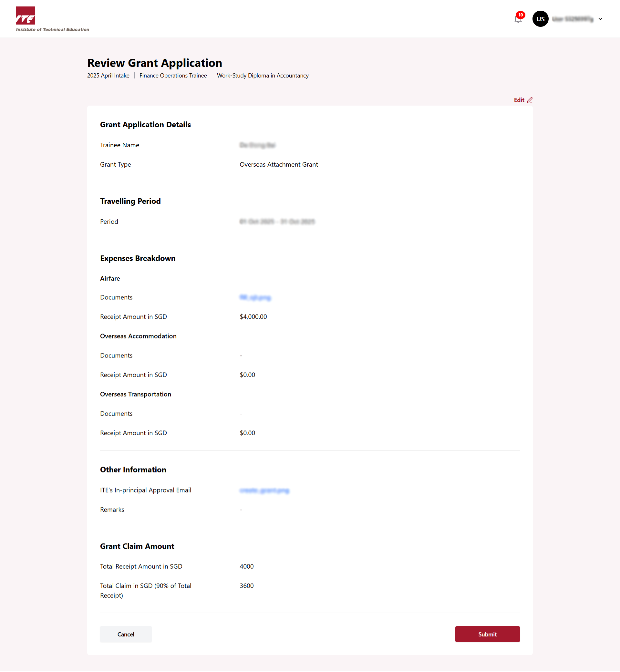620x672 pixels.
Task: Click the Total Claim value 3600
Action: pyautogui.click(x=246, y=586)
